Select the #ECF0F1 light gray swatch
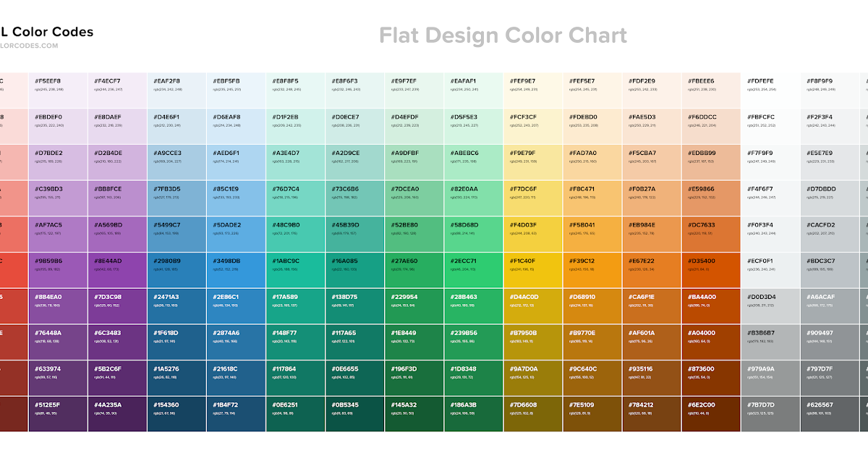Viewport: 868px width, 456px height. point(770,270)
